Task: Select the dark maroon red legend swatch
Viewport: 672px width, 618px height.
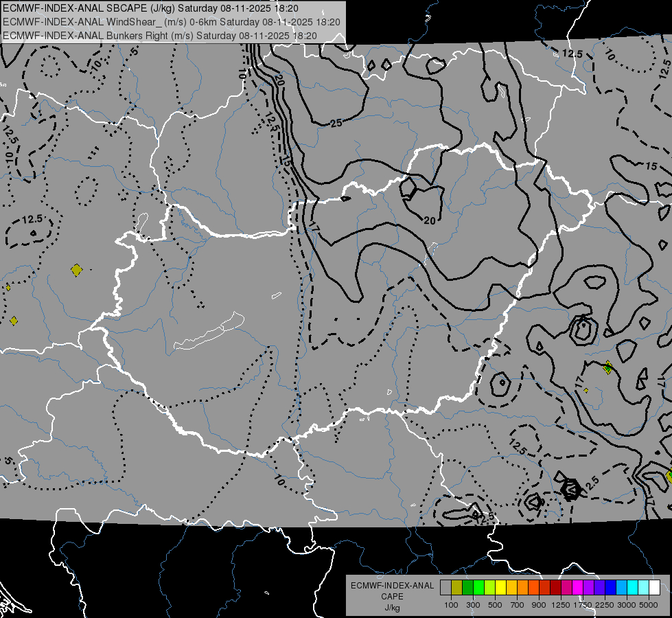Action: 556,587
